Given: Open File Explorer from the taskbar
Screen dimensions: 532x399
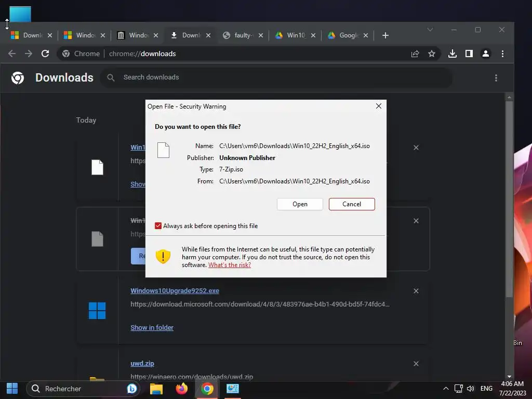Looking at the screenshot, I should (156, 389).
